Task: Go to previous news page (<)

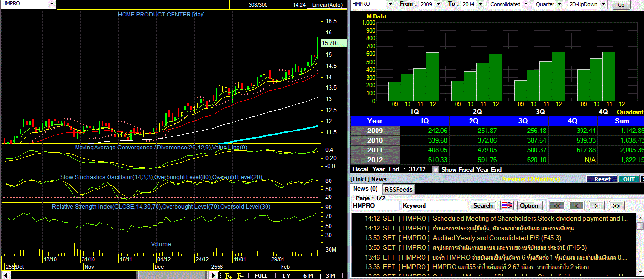Action: 576,206
